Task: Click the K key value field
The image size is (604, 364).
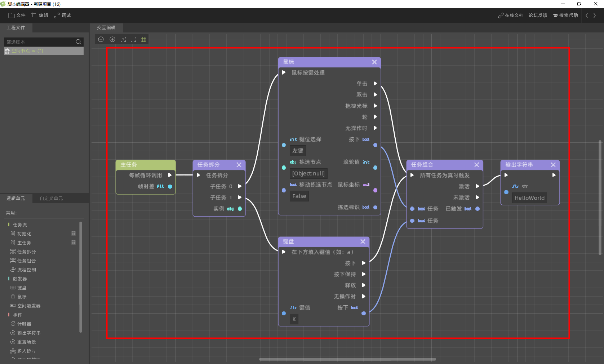Action: (294, 319)
